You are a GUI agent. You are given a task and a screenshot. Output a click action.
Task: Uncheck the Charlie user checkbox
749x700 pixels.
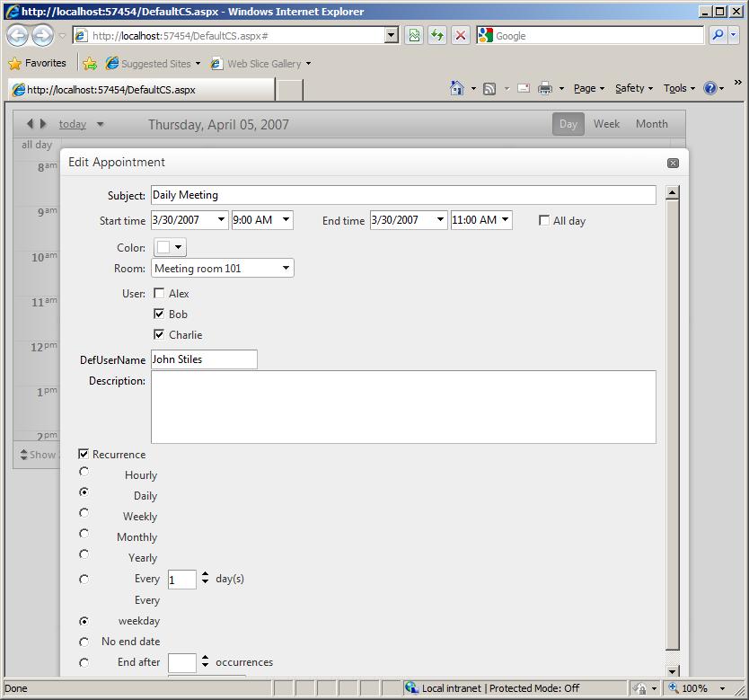pyautogui.click(x=159, y=334)
